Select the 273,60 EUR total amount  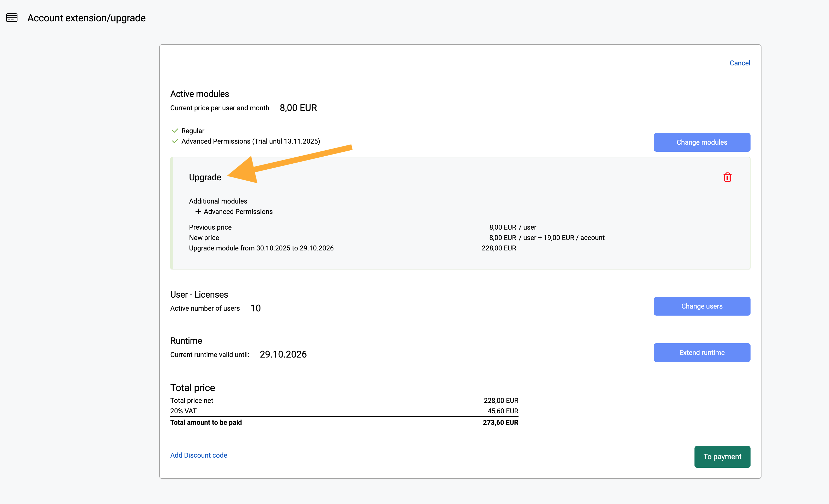coord(501,422)
